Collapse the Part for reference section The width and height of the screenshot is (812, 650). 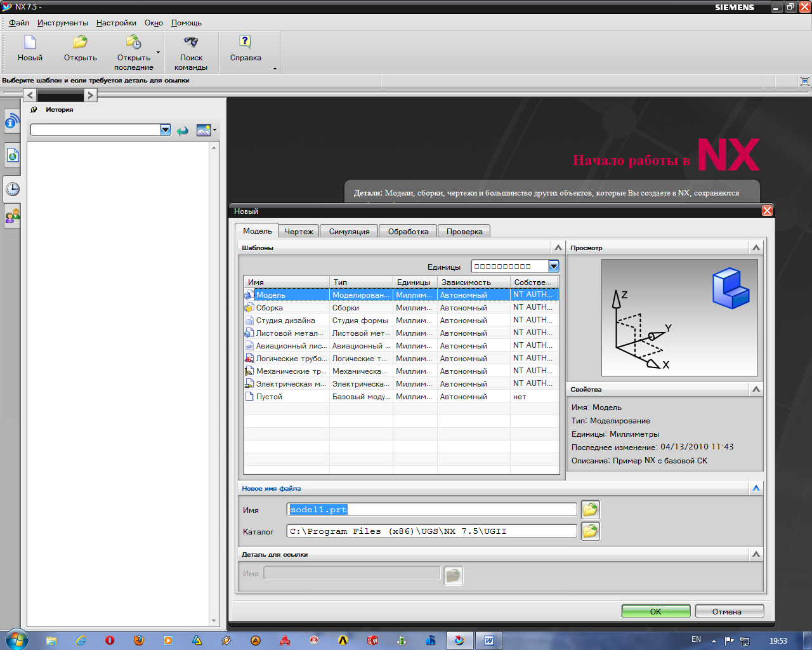(756, 554)
